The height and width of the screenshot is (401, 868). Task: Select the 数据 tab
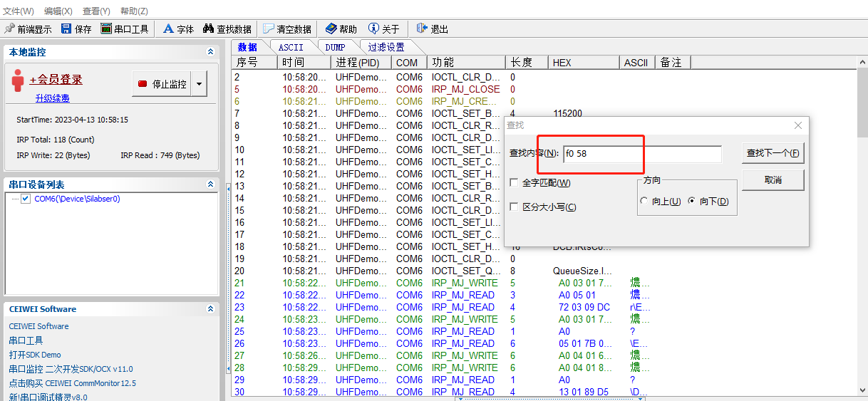tap(247, 47)
